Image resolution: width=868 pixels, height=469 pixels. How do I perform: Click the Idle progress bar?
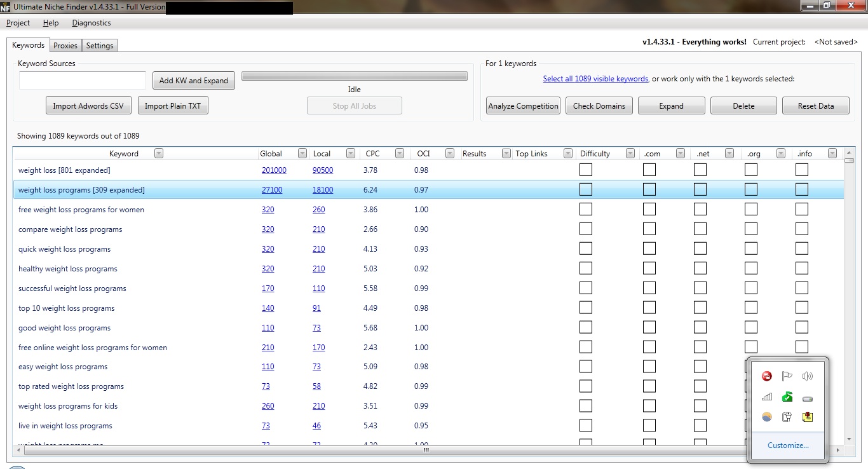coord(355,76)
